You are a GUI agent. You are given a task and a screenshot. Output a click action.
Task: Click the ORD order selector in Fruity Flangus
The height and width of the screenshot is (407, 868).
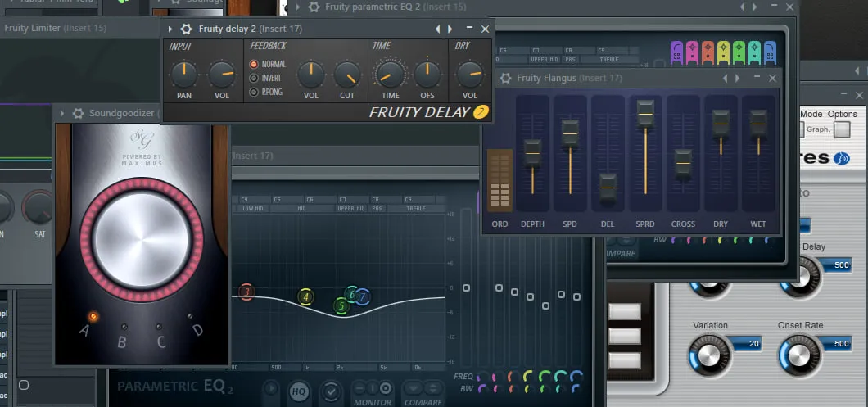click(500, 180)
